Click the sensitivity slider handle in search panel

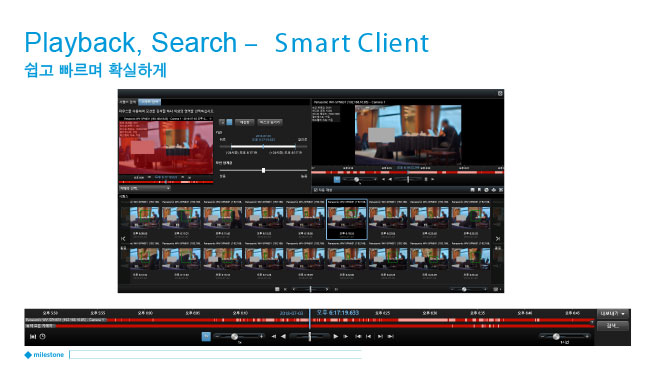263,171
